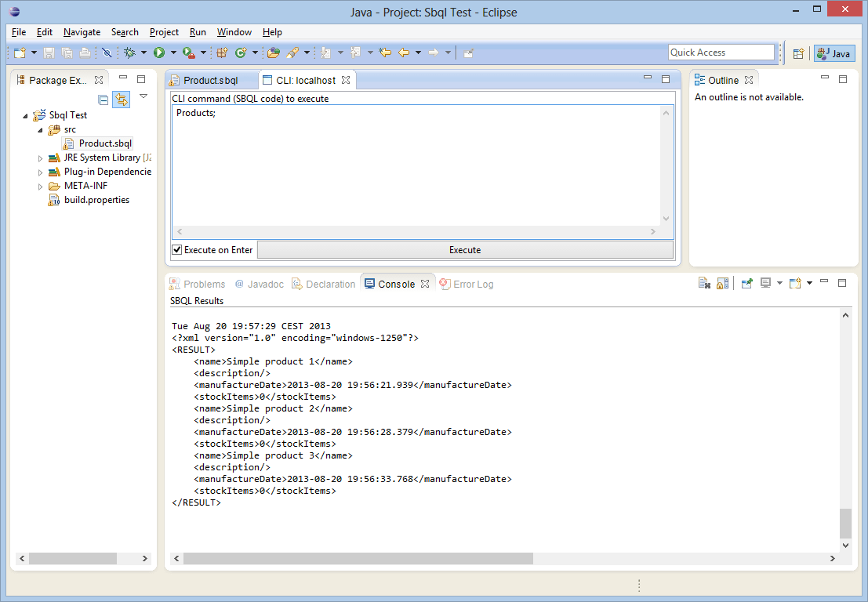This screenshot has width=868, height=602.
Task: Toggle Link with Editor in Package Explorer
Action: 122,100
